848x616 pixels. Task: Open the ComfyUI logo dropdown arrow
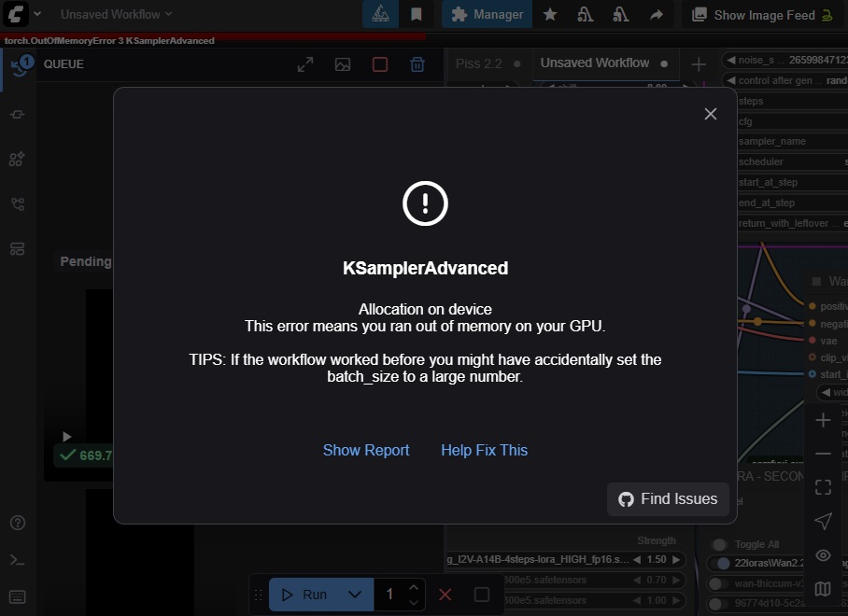[37, 14]
